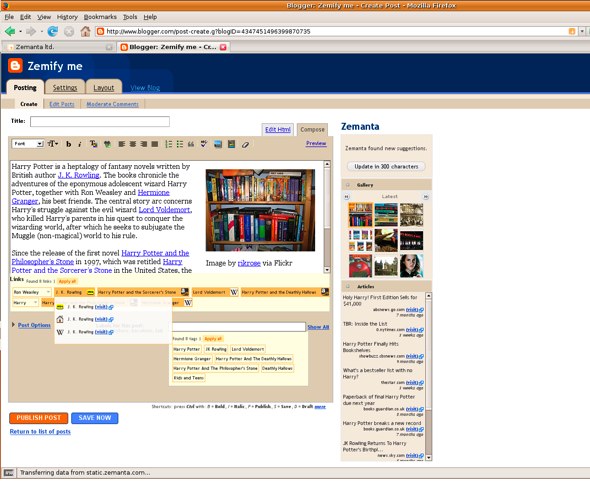Screen dimensions: 590x489
Task: Run the spell check tool
Action: [204, 144]
